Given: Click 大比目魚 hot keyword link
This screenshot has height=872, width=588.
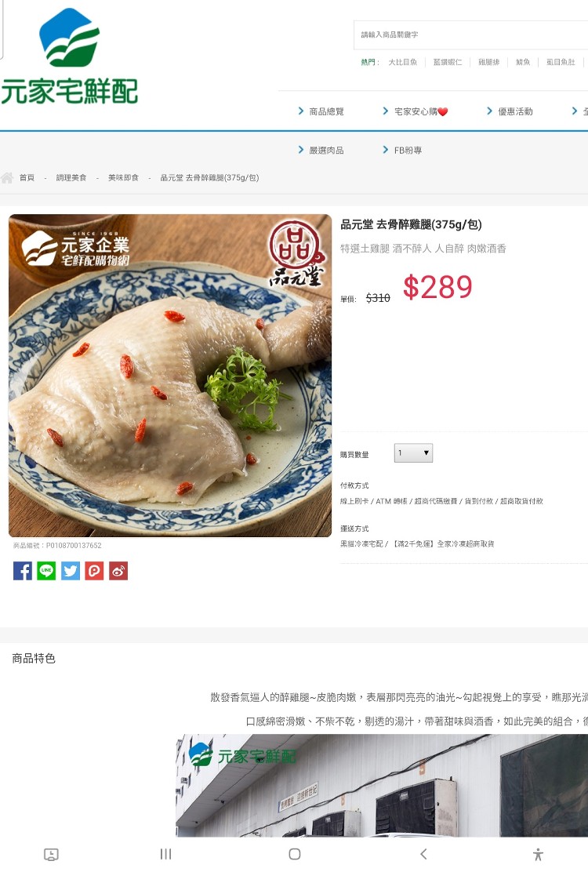Looking at the screenshot, I should point(402,62).
